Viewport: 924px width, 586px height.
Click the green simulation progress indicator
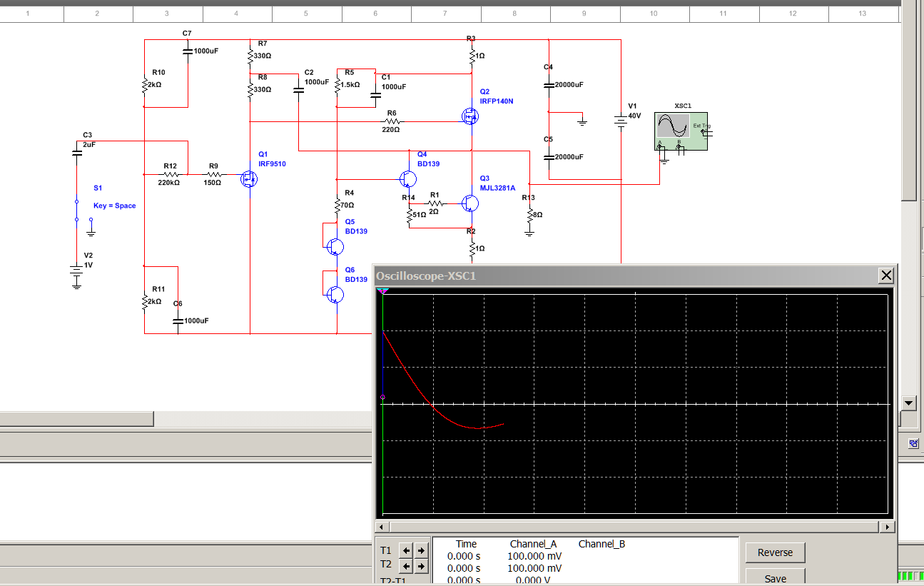(910, 576)
